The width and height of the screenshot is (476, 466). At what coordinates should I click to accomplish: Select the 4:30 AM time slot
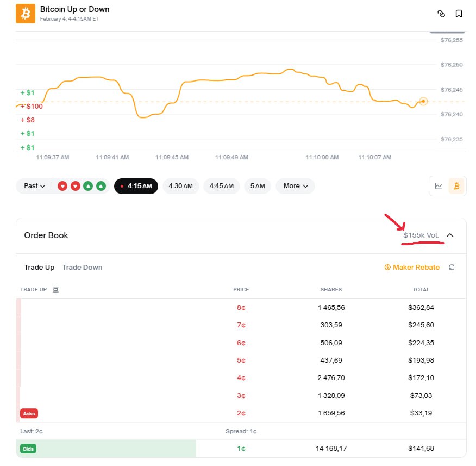coord(180,186)
